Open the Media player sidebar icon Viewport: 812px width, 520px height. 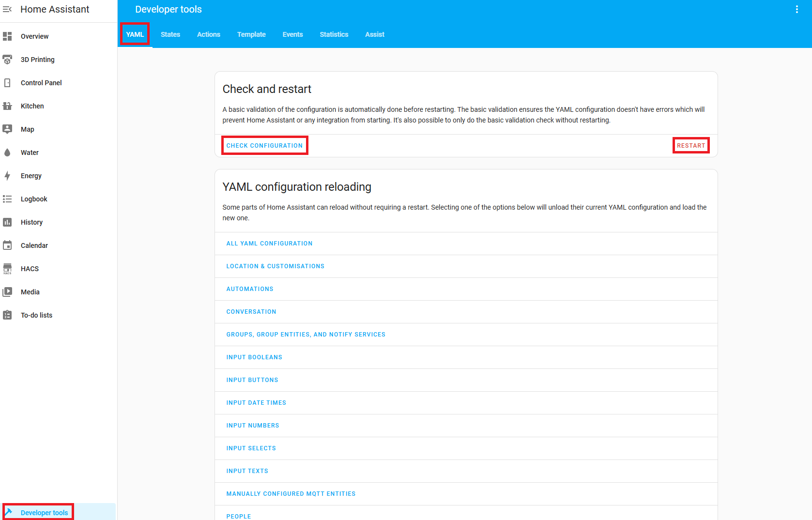pyautogui.click(x=7, y=292)
